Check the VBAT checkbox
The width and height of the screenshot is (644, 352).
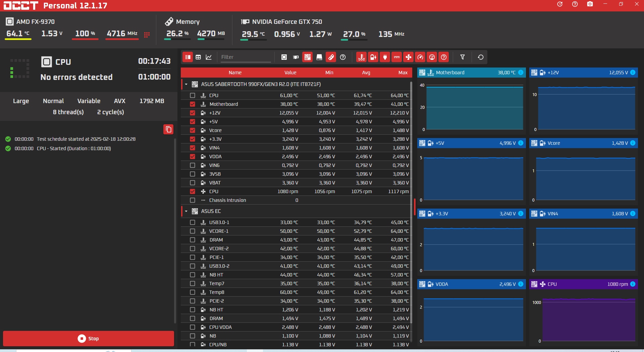[x=193, y=183]
